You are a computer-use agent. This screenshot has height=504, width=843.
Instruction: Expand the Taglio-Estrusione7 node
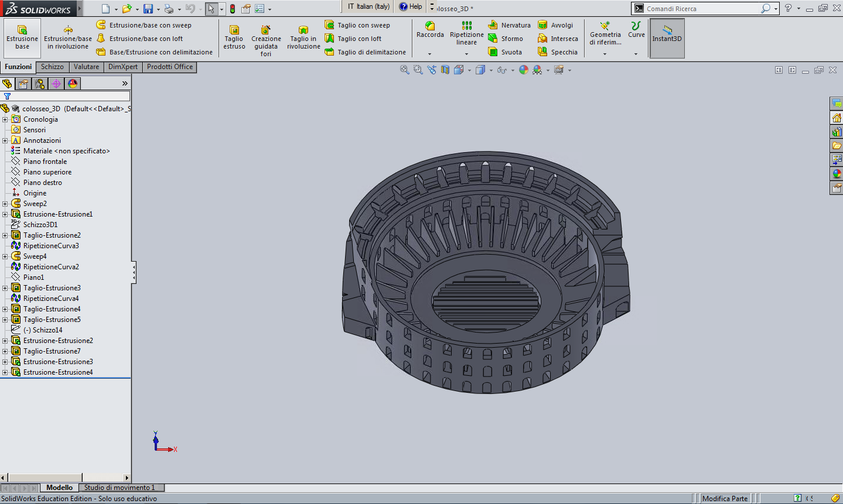pos(5,351)
